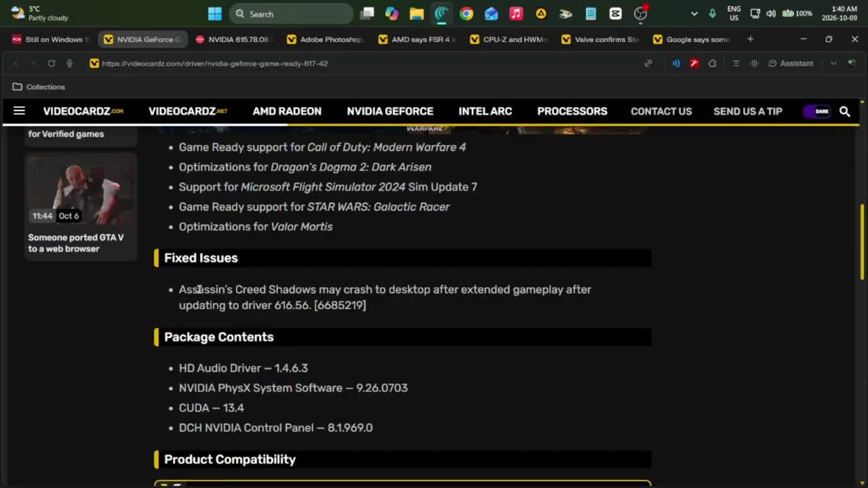
Task: Reload the current page
Action: click(x=51, y=63)
